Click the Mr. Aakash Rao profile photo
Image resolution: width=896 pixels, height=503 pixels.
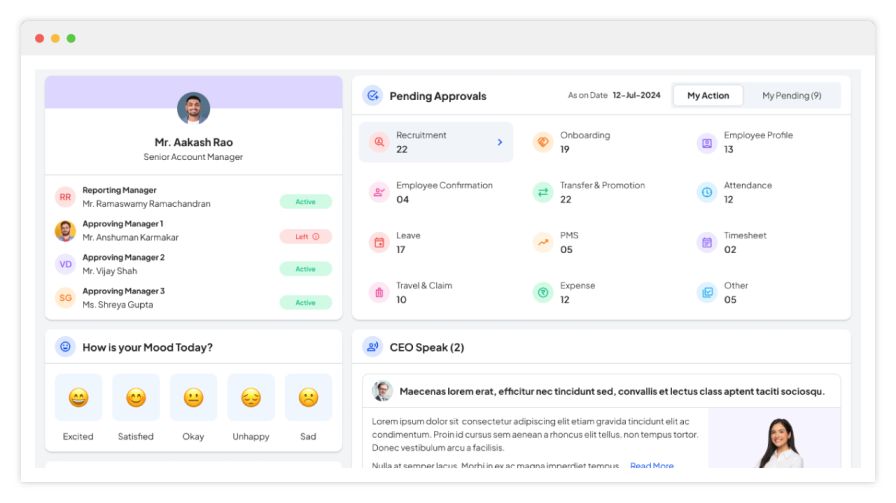[193, 108]
